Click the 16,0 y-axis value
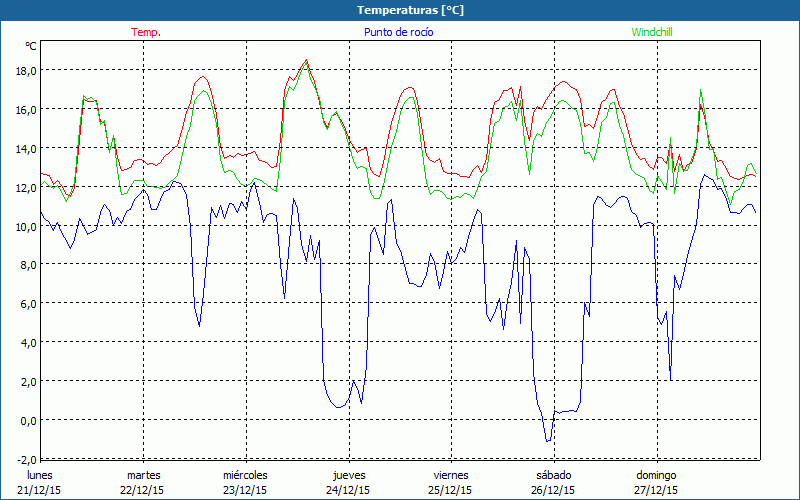This screenshot has width=800, height=500. click(x=26, y=110)
